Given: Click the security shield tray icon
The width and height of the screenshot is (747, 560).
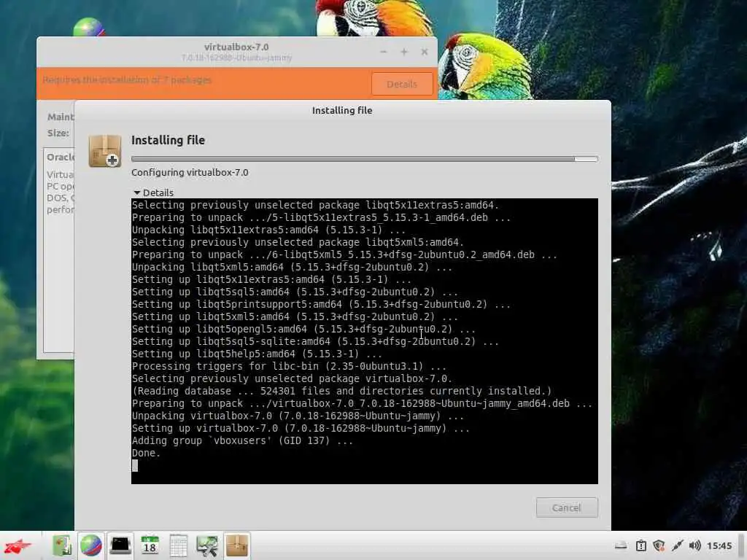Looking at the screenshot, I should 659,545.
